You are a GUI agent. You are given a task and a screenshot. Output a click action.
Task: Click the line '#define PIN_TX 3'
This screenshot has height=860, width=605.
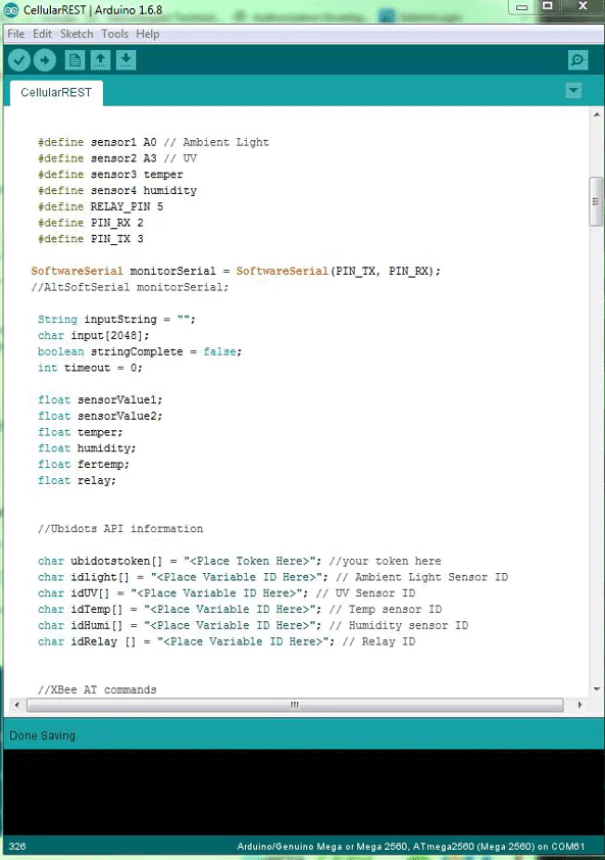coord(90,239)
